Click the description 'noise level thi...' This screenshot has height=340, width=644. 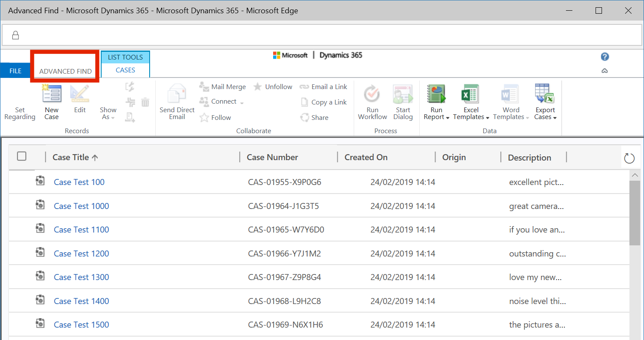pyautogui.click(x=538, y=301)
